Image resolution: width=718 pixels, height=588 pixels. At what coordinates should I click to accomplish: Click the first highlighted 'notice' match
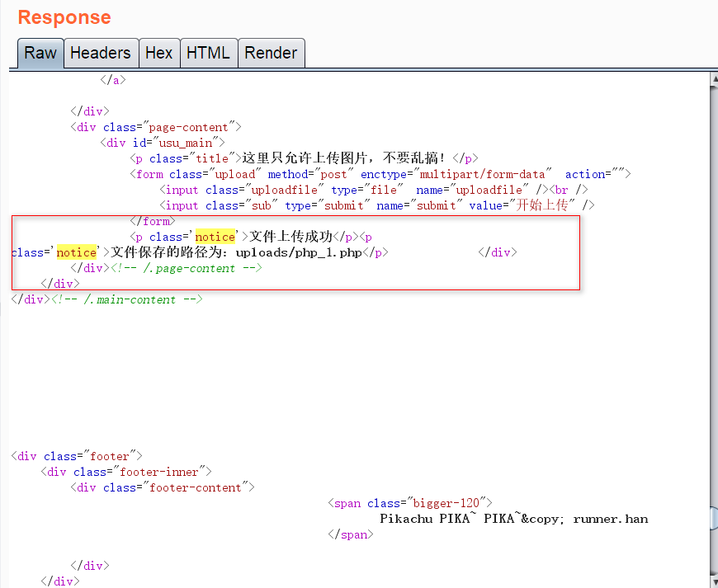pyautogui.click(x=215, y=237)
